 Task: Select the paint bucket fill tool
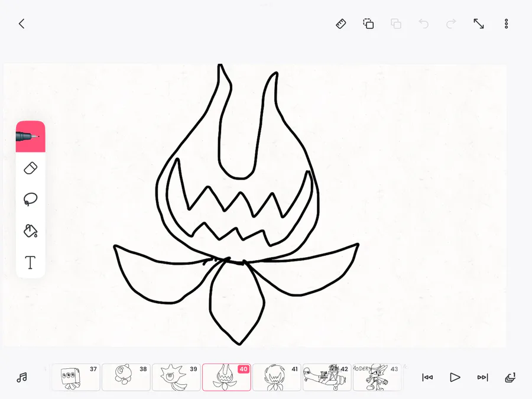pos(31,231)
